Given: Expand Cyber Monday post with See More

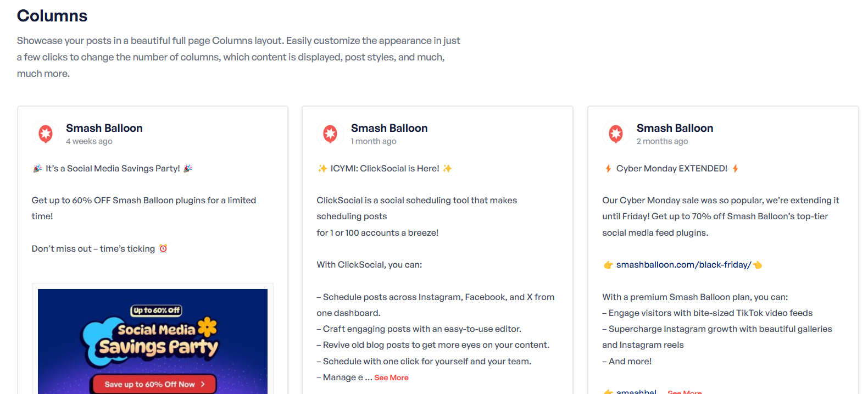Looking at the screenshot, I should [685, 392].
